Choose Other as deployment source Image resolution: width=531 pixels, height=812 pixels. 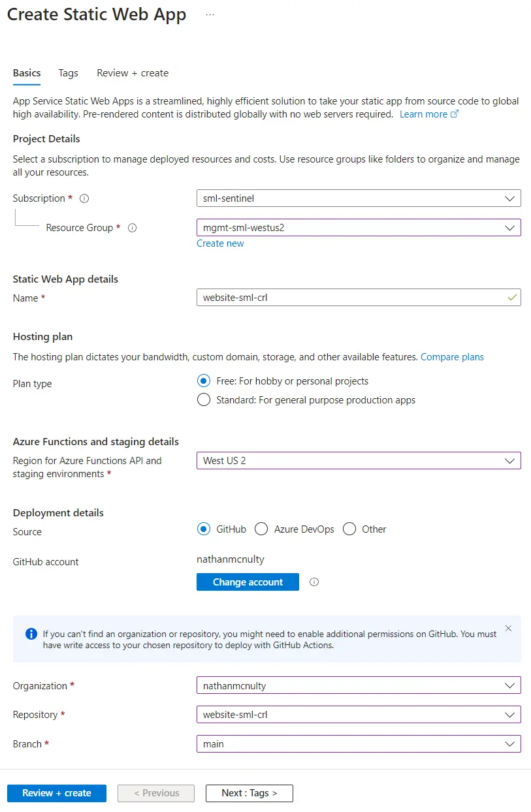tap(349, 529)
